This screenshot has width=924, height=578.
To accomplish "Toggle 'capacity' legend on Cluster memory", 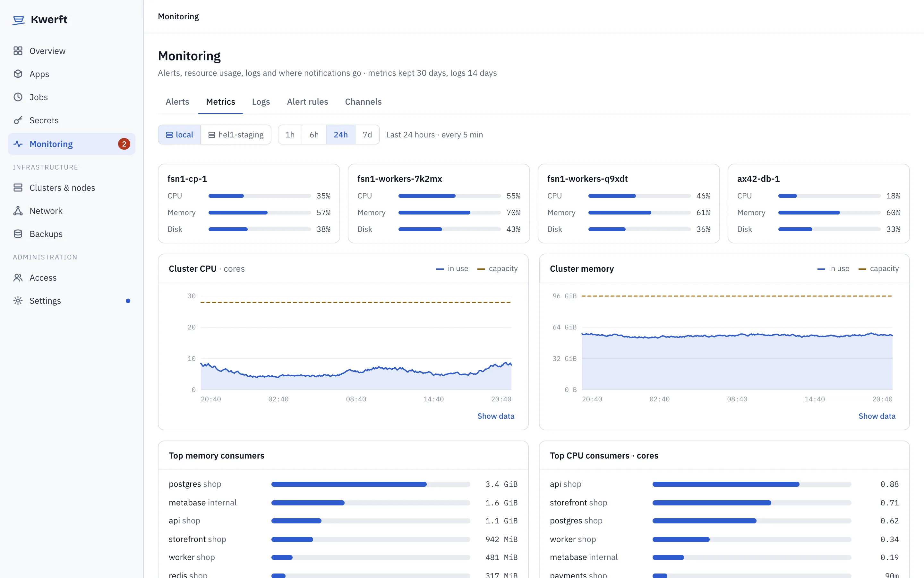I will click(878, 269).
